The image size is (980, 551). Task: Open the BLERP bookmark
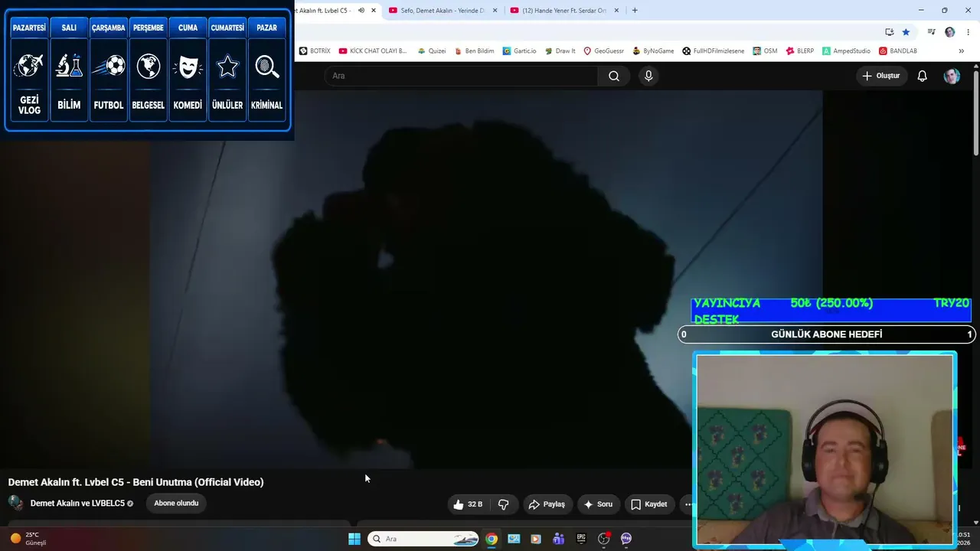point(800,51)
